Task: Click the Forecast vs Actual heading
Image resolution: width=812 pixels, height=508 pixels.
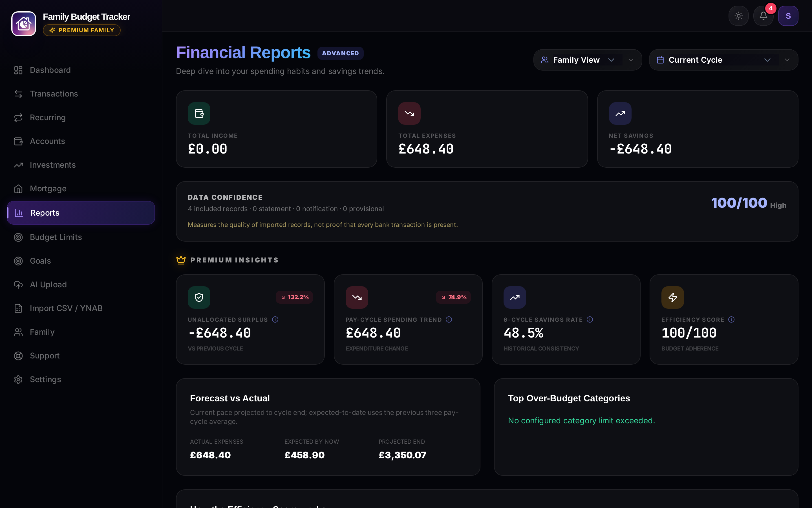Action: tap(230, 398)
